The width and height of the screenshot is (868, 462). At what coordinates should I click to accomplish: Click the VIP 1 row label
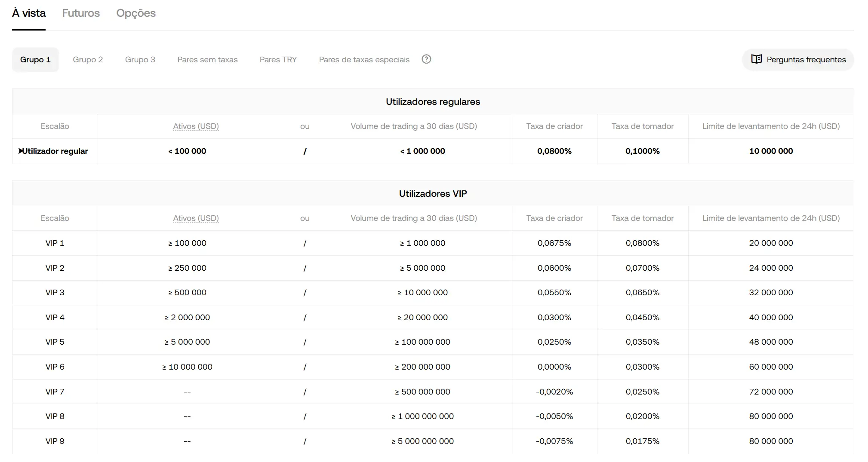point(55,243)
